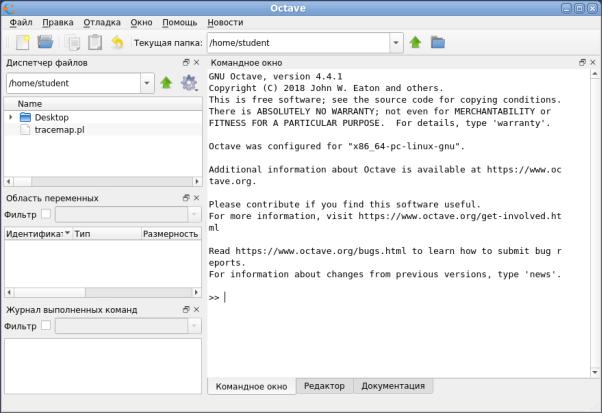This screenshot has width=602, height=413.
Task: Close the workspace variables panel
Action: coord(197,198)
